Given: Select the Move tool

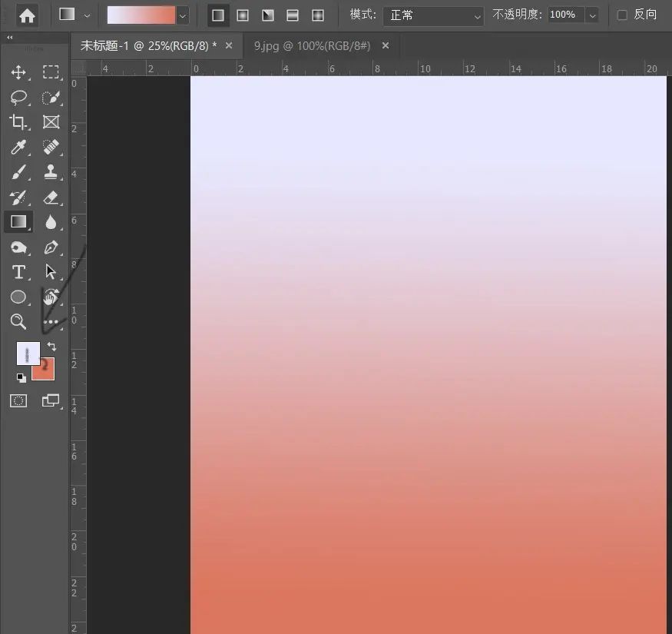Looking at the screenshot, I should (x=18, y=72).
